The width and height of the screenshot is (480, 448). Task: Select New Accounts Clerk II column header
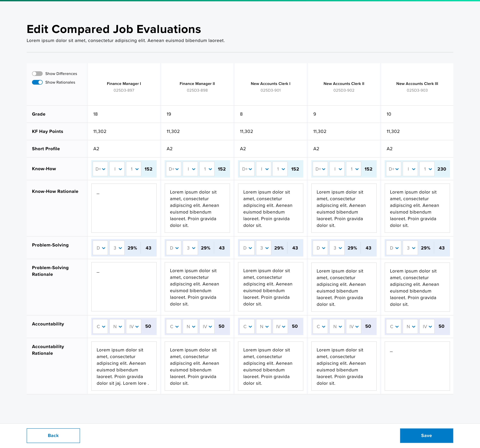(344, 87)
